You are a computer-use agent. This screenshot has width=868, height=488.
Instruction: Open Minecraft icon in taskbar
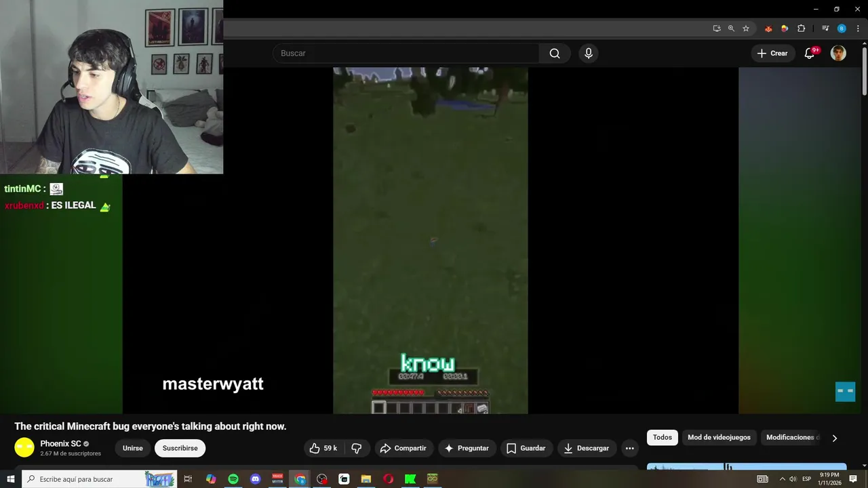[x=433, y=479]
